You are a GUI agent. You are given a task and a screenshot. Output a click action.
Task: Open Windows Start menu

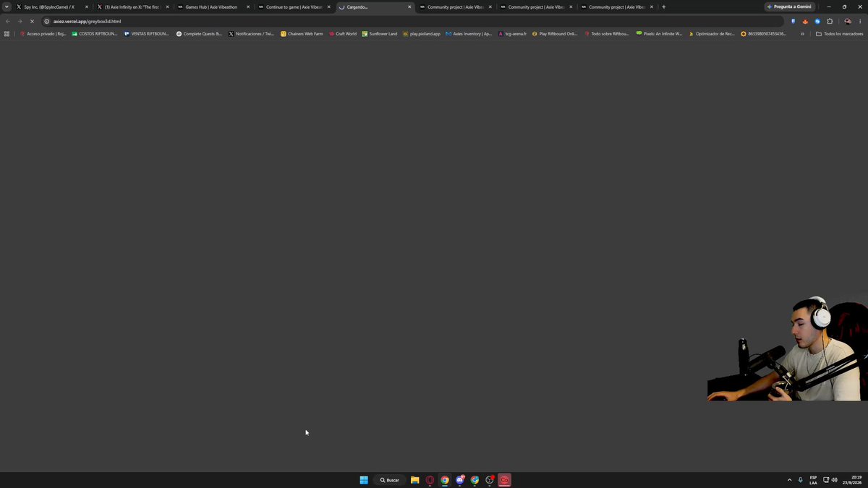pos(364,480)
